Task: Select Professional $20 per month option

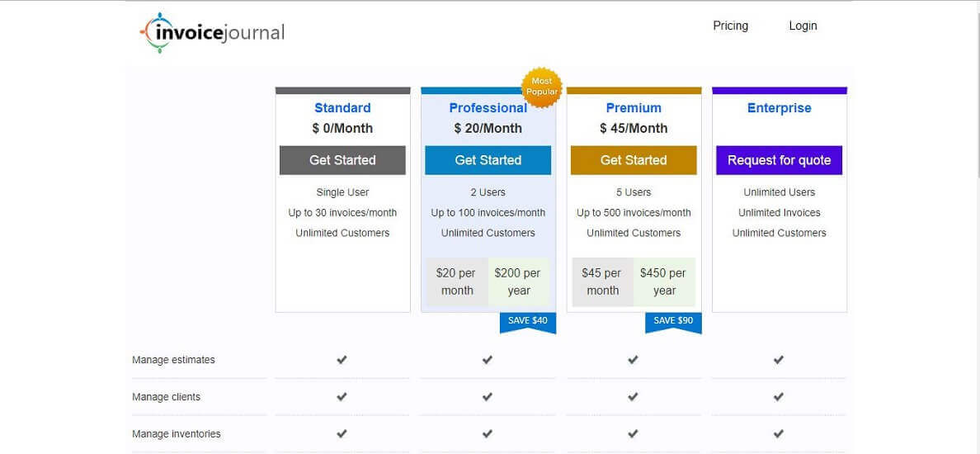Action: point(456,281)
